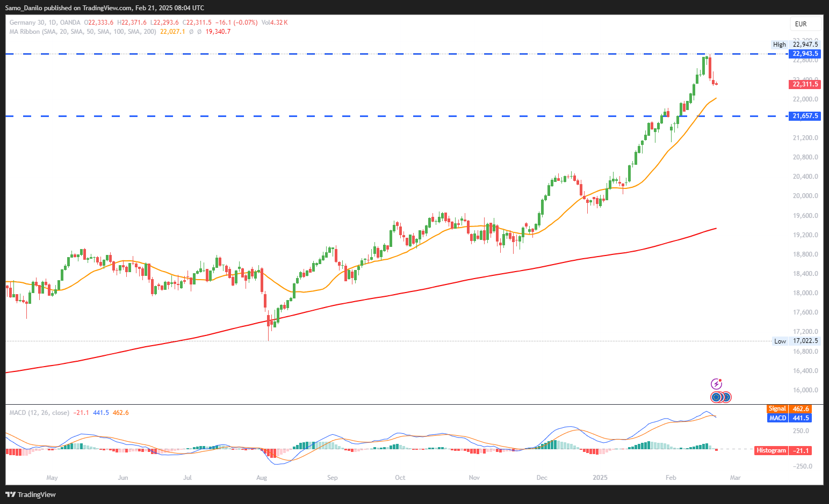This screenshot has width=829, height=504.
Task: Click the -16.1 (-0.07%) change value
Action: pos(236,23)
